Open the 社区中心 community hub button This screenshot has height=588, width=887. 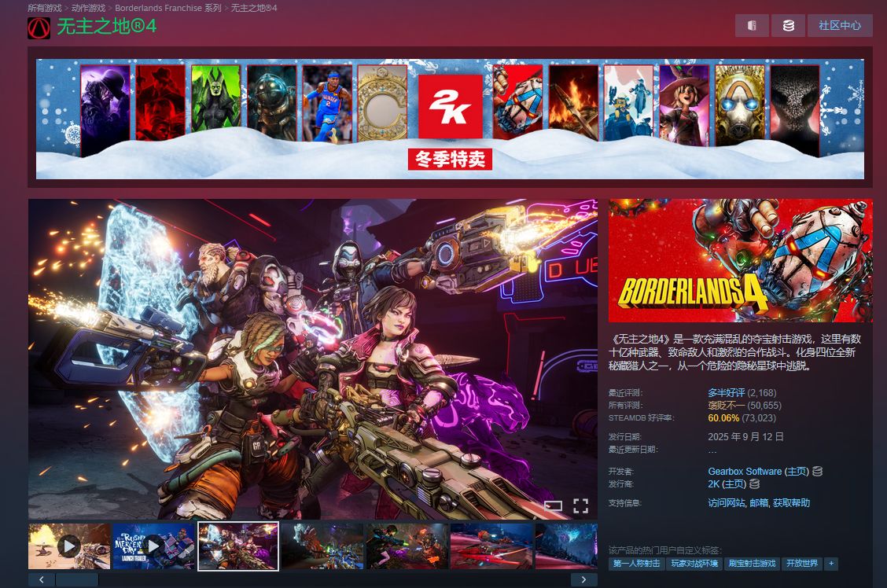840,25
